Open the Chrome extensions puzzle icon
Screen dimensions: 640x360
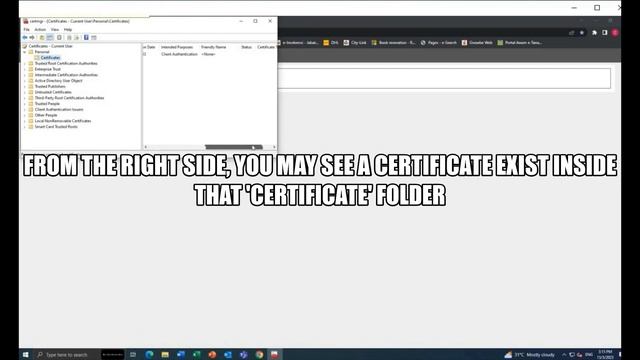[594, 33]
